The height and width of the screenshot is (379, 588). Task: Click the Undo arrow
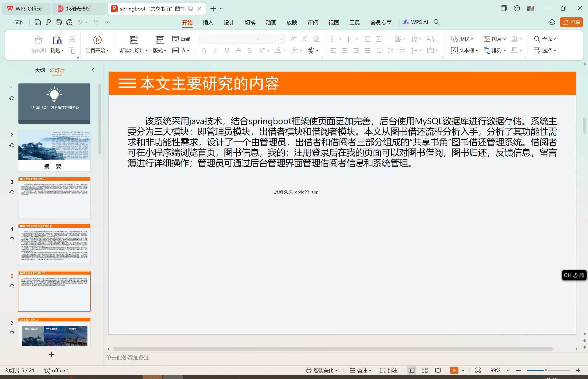(80, 22)
